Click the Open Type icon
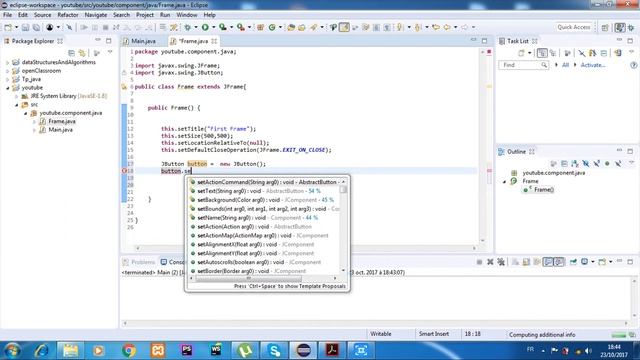This screenshot has height=360, width=640. point(291,27)
